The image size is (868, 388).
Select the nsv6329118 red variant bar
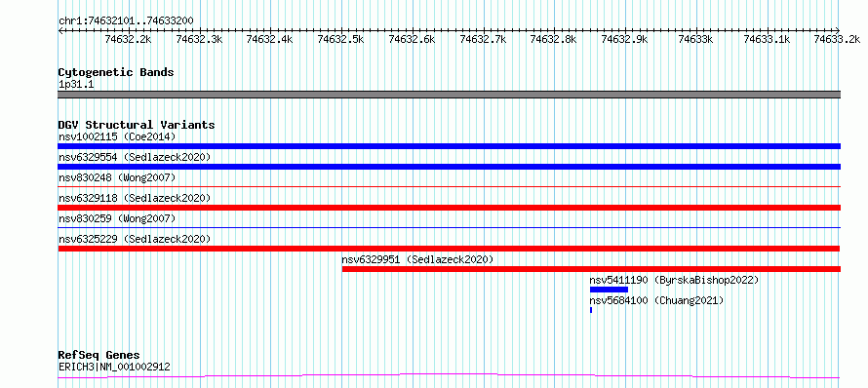[x=450, y=208]
